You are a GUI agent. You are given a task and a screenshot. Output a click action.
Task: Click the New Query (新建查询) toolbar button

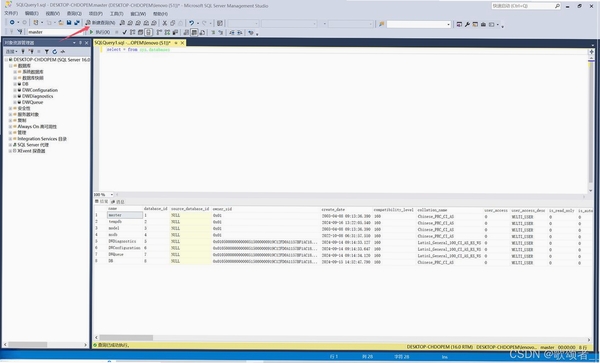click(100, 23)
